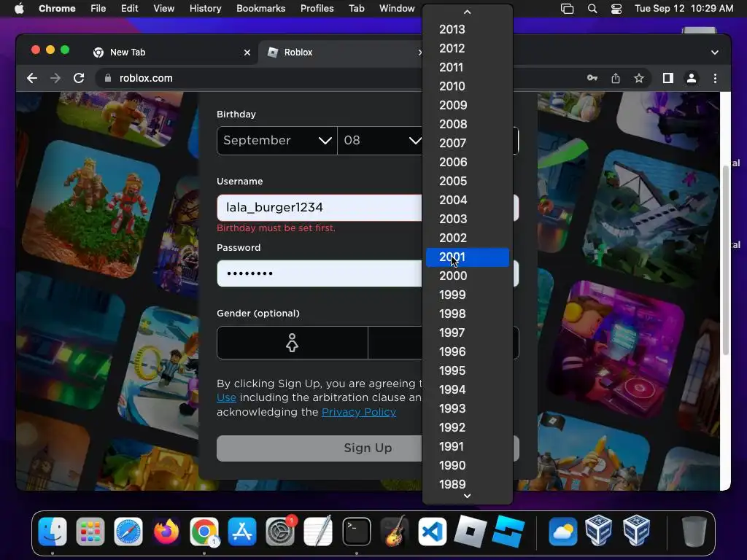Open the Use terms link
The height and width of the screenshot is (560, 747).
pos(226,397)
